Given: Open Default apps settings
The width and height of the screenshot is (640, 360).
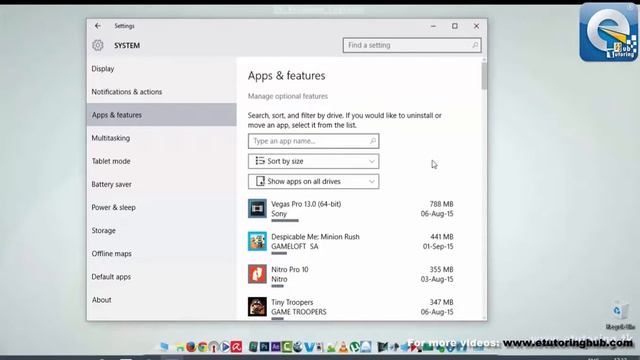Looking at the screenshot, I should pos(161,277).
